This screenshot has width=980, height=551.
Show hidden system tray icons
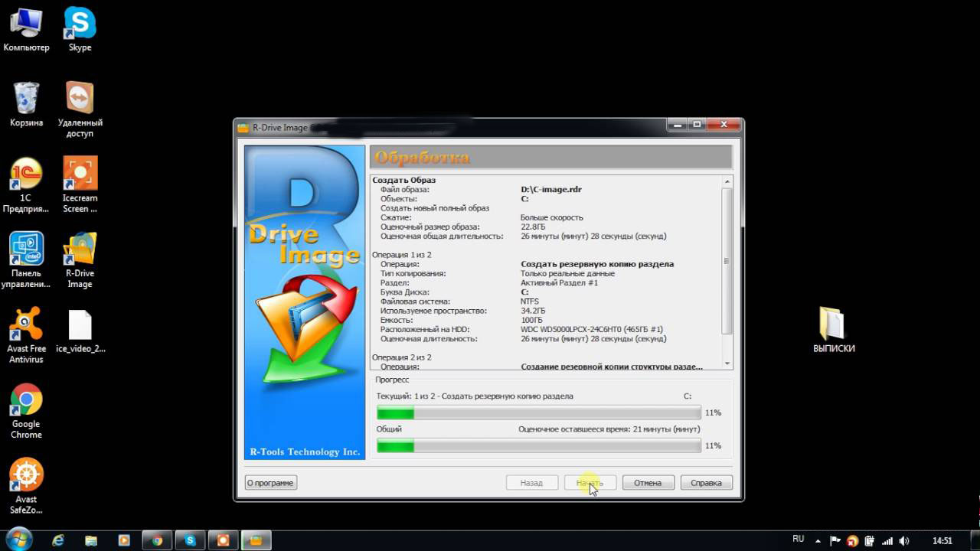point(818,540)
